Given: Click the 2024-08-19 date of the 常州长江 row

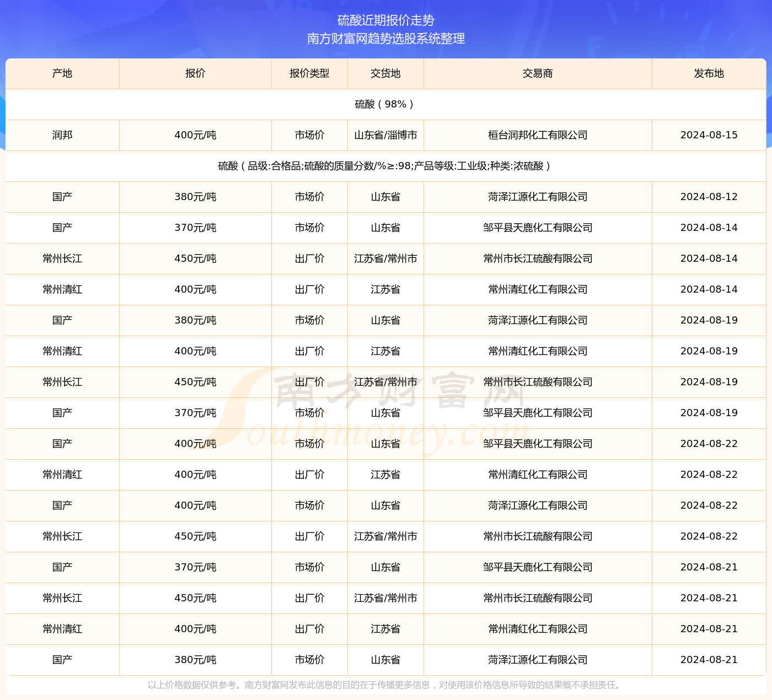Looking at the screenshot, I should (709, 382).
